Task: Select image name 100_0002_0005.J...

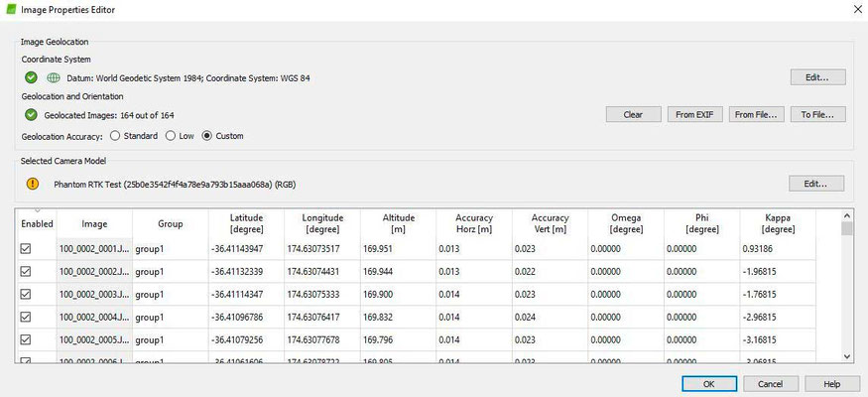Action: (x=94, y=340)
